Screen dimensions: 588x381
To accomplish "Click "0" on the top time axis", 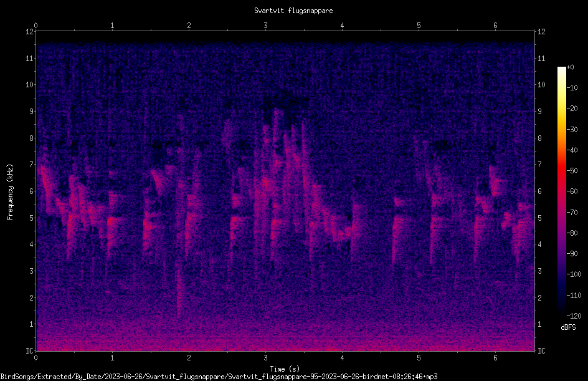I will [36, 25].
